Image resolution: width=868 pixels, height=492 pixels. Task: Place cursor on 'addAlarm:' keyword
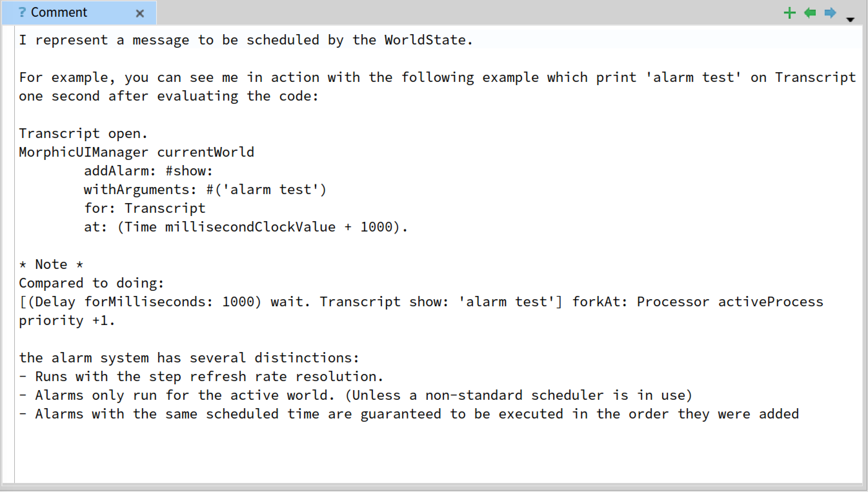(x=120, y=171)
